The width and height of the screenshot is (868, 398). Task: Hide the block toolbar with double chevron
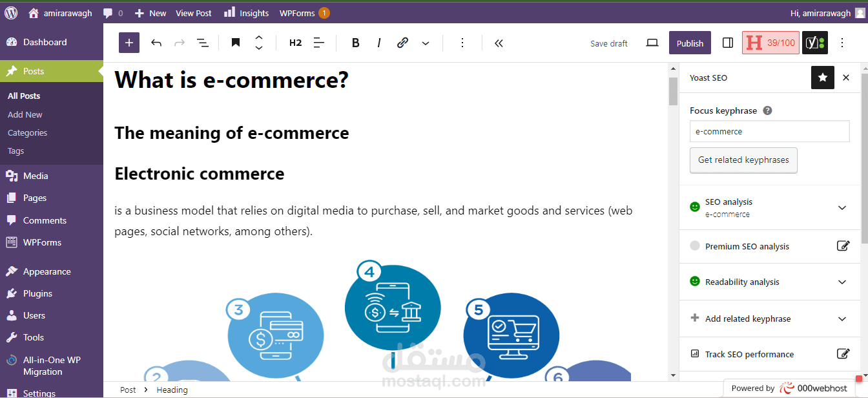click(499, 43)
